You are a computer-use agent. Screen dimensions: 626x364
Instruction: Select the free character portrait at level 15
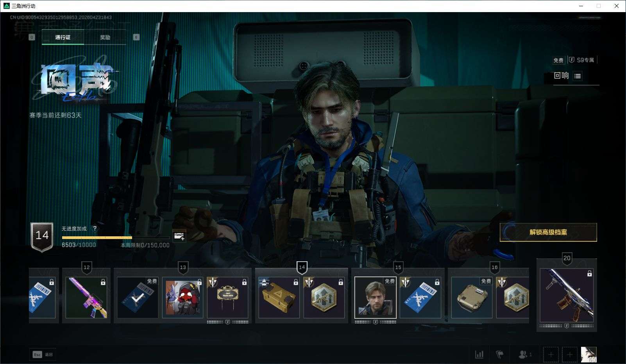(x=376, y=298)
